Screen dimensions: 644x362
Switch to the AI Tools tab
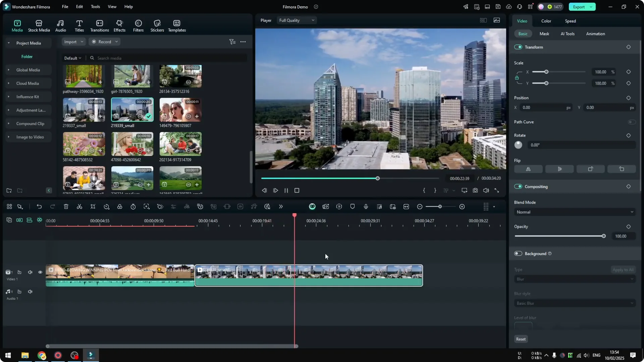(567, 34)
